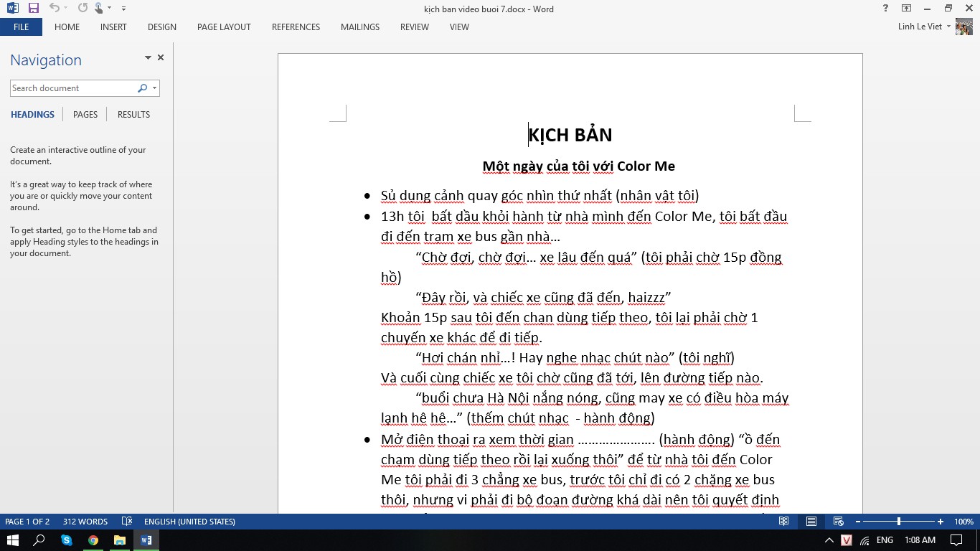
Task: Open the MAILINGS tab
Action: (x=360, y=27)
